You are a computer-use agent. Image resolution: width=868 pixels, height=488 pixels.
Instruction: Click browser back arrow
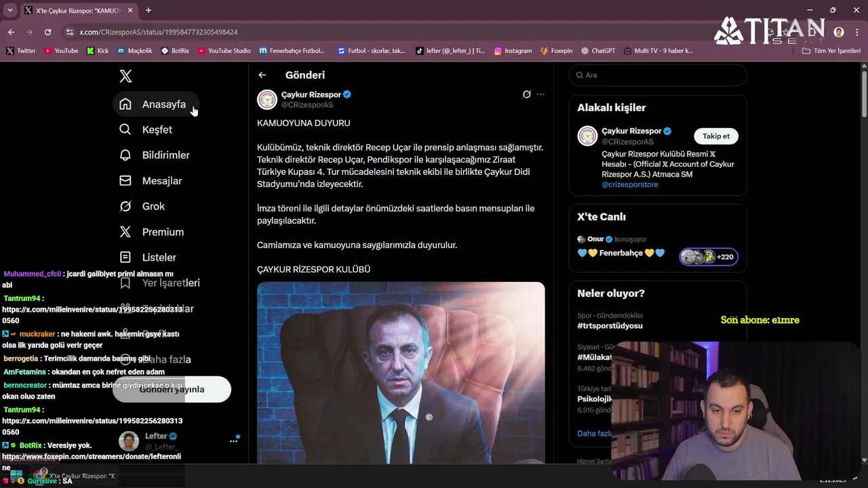[11, 32]
